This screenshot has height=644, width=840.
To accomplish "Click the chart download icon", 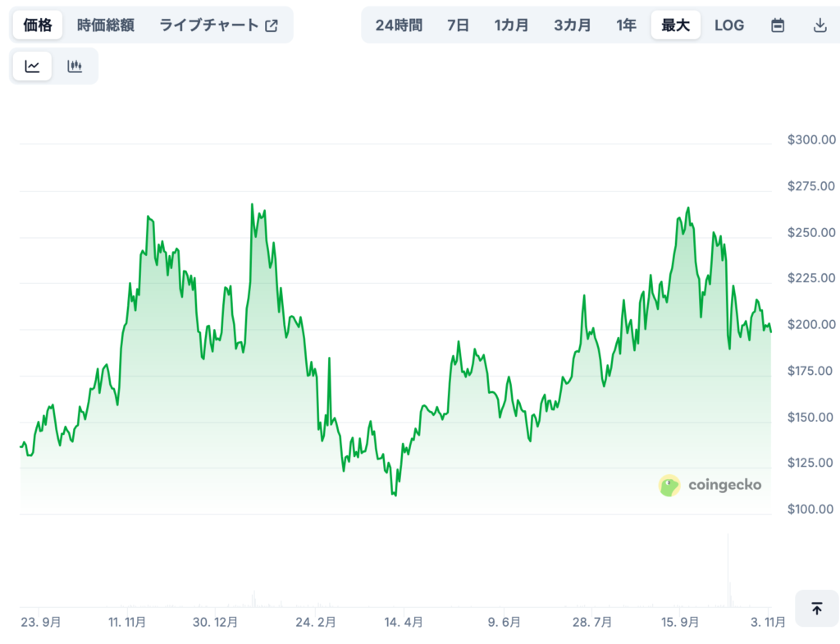I will coord(821,25).
